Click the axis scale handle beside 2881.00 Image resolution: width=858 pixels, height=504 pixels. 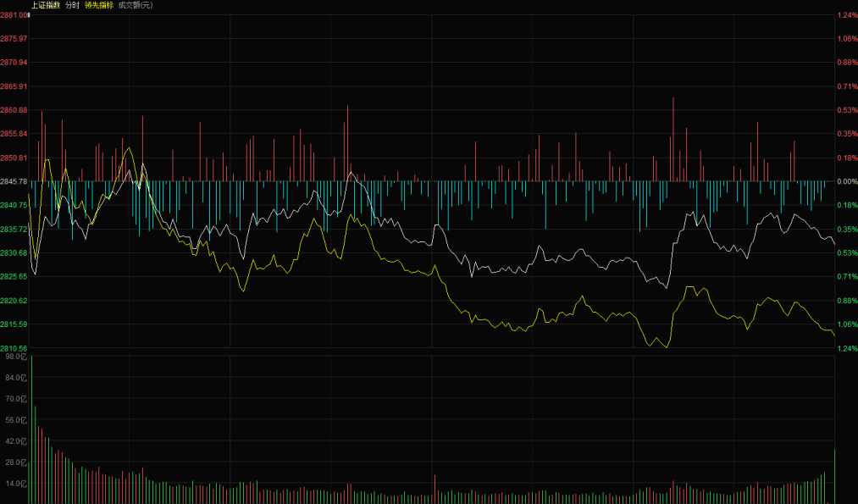[29, 15]
